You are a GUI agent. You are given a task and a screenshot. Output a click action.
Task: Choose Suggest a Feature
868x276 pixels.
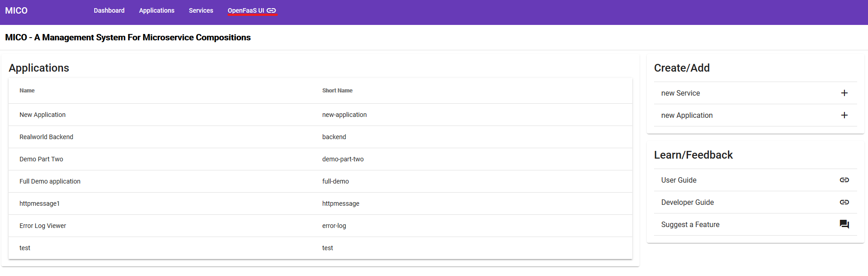pyautogui.click(x=755, y=224)
